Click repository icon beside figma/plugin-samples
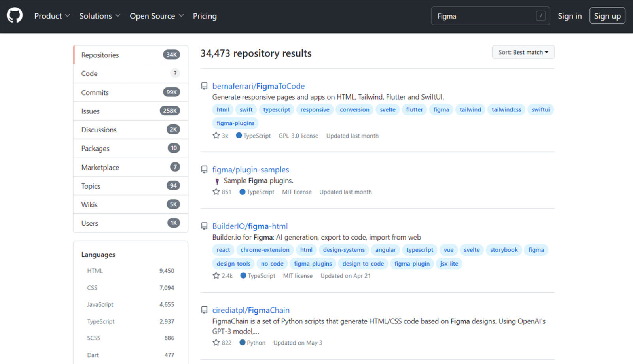Image resolution: width=633 pixels, height=364 pixels. pos(204,170)
